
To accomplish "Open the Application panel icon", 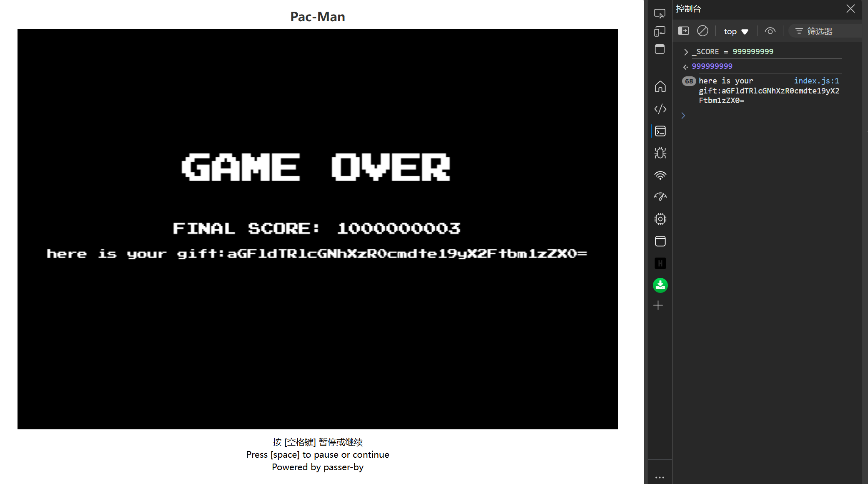I will click(660, 241).
